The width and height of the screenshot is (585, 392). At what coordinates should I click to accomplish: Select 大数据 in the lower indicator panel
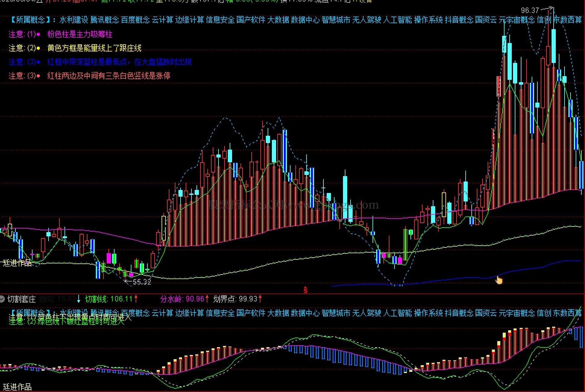coord(278,313)
